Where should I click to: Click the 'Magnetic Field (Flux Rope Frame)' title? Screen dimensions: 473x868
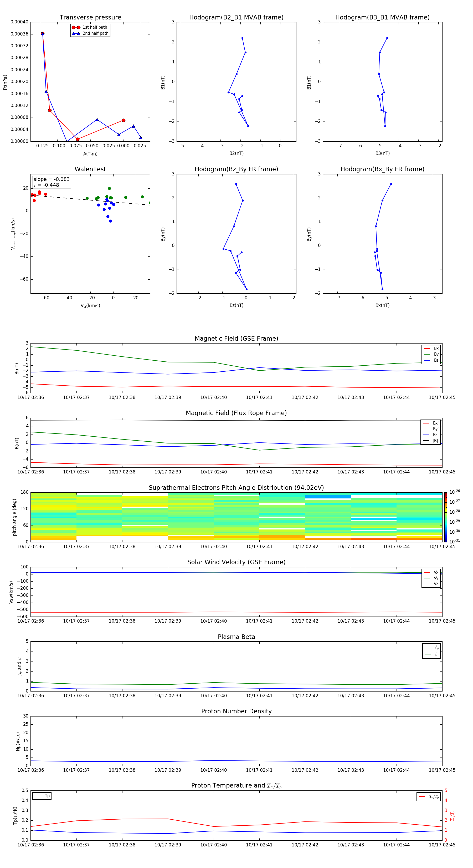(236, 413)
